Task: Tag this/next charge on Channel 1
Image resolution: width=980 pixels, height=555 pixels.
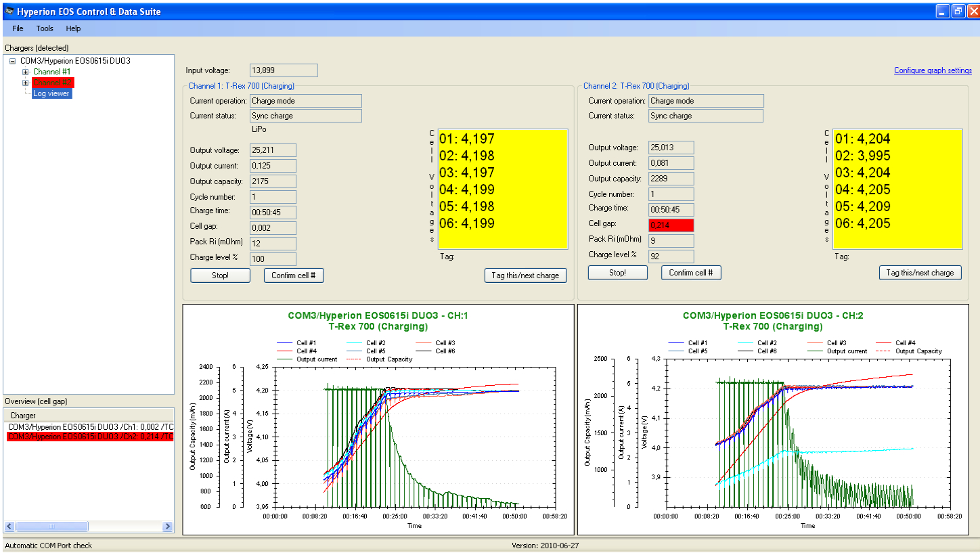Action: [525, 275]
